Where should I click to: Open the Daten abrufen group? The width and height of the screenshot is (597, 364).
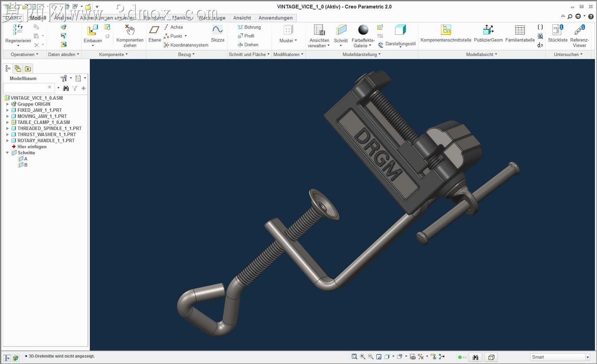[63, 54]
